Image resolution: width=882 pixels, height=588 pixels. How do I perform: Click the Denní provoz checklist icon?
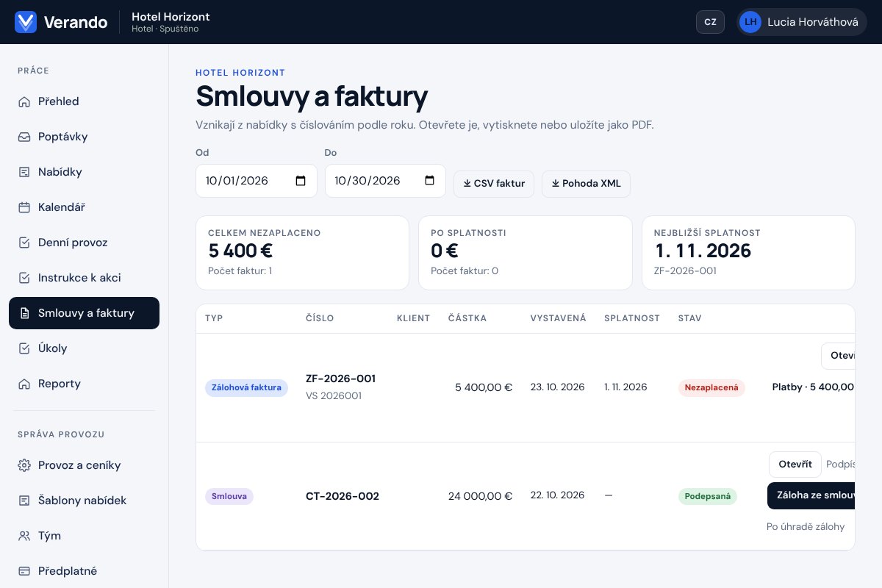click(24, 243)
